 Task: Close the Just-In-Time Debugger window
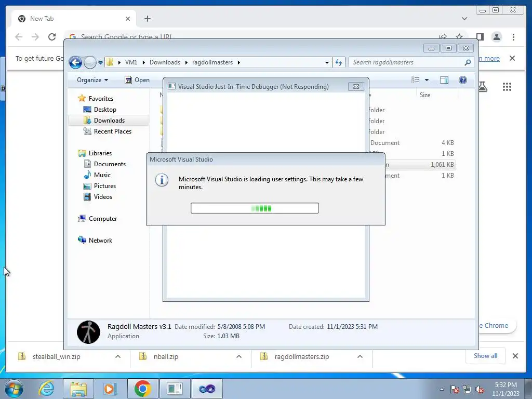(356, 87)
